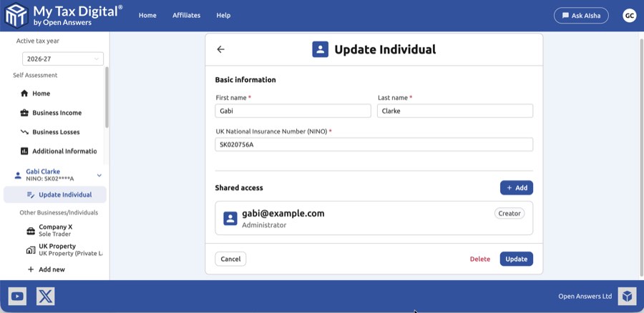Click the Other Businesses/Individuals label
This screenshot has height=313, width=644.
coord(59,212)
